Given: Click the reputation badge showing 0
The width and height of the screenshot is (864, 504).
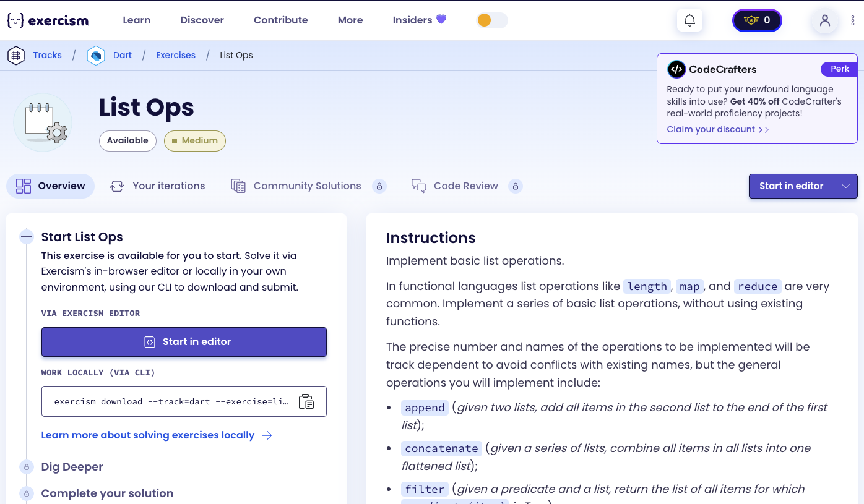Looking at the screenshot, I should coord(757,20).
